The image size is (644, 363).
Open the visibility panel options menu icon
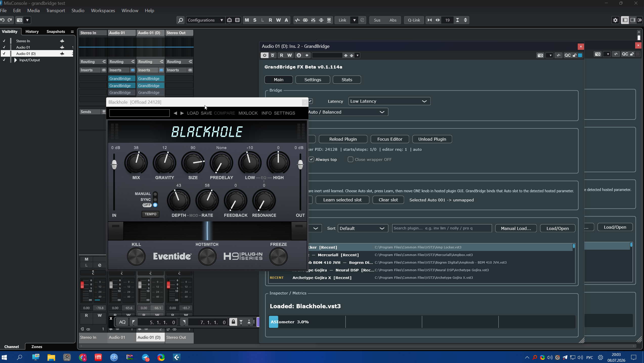click(72, 32)
